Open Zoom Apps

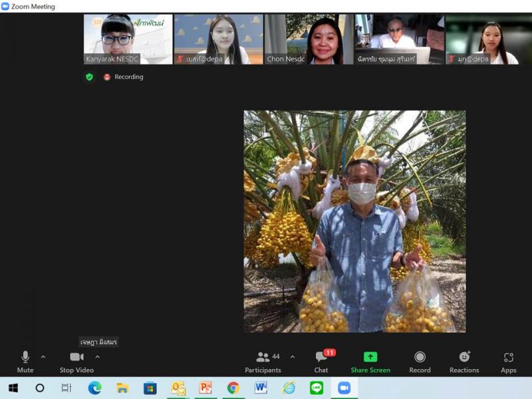pyautogui.click(x=508, y=362)
